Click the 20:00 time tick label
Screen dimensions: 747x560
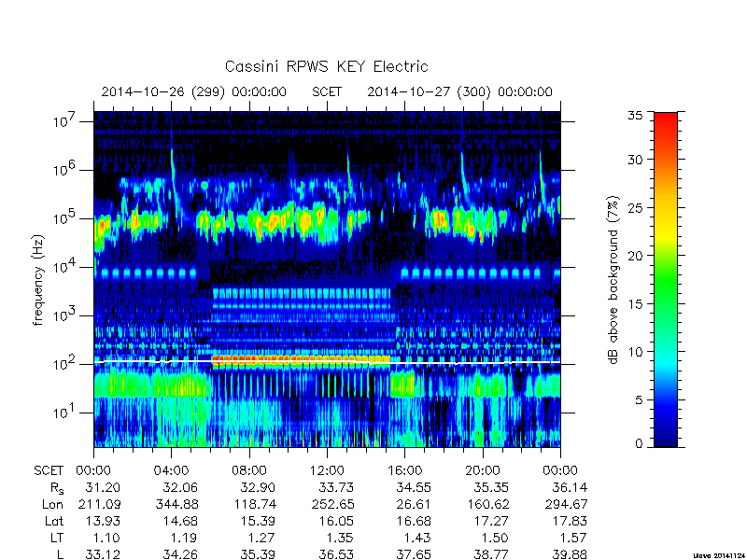pyautogui.click(x=483, y=470)
